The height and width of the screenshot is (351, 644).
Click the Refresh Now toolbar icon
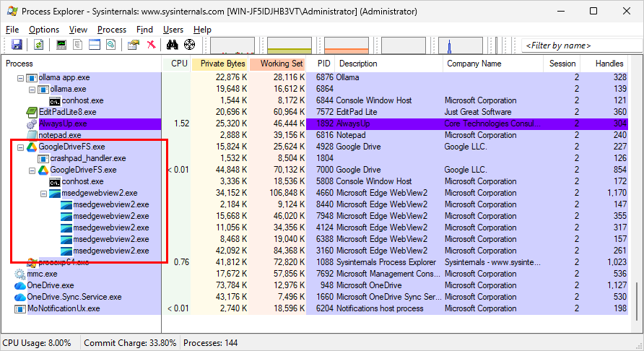[38, 45]
